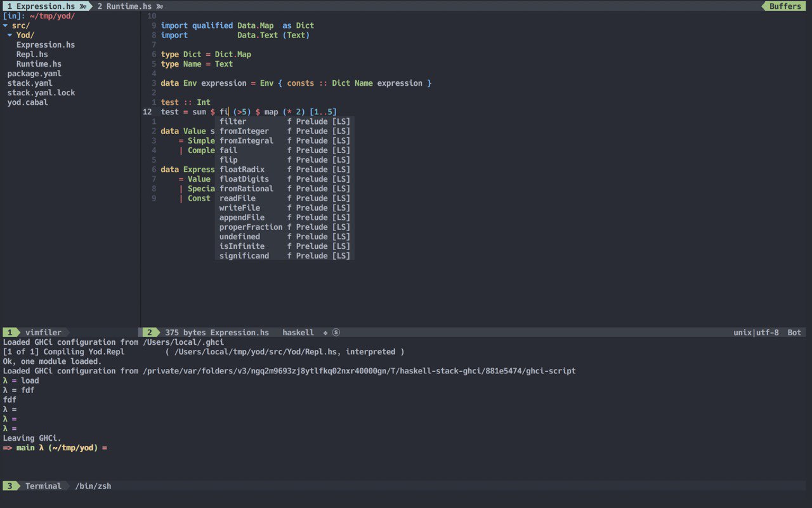Click the status line symbols after haskell

pos(331,332)
